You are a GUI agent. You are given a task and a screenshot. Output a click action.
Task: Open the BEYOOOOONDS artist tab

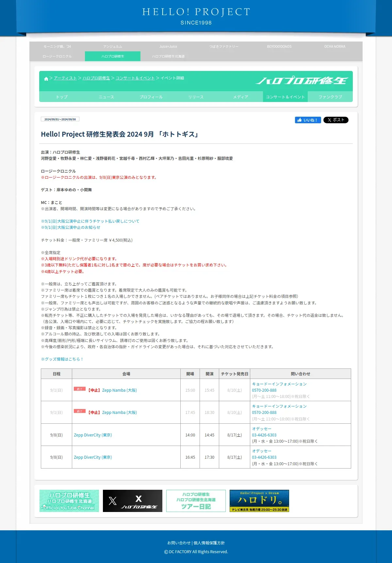(x=279, y=46)
